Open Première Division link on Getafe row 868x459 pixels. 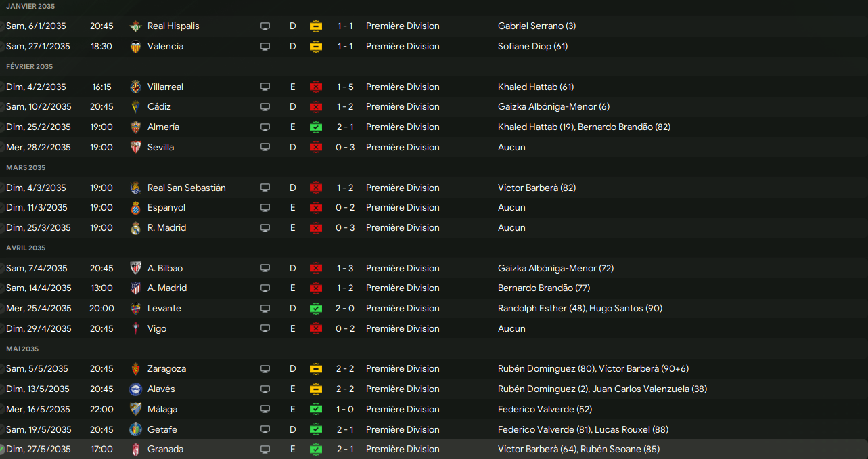pyautogui.click(x=403, y=429)
